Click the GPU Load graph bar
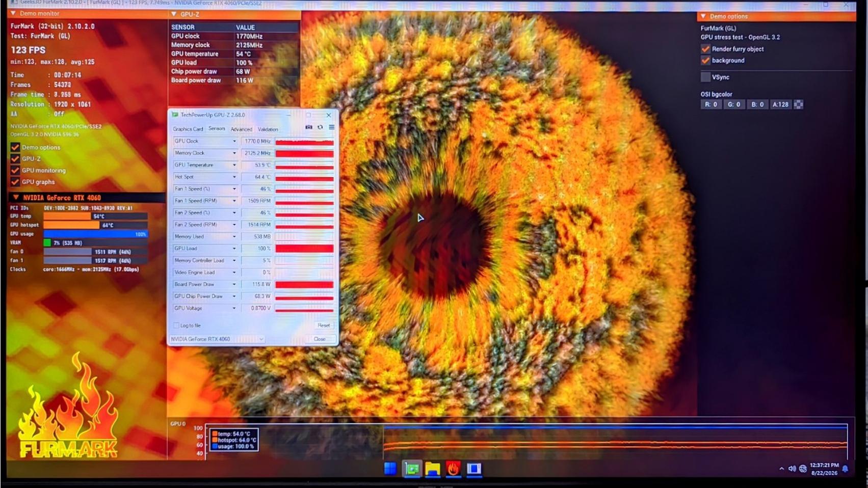Image resolution: width=868 pixels, height=488 pixels. (305, 249)
